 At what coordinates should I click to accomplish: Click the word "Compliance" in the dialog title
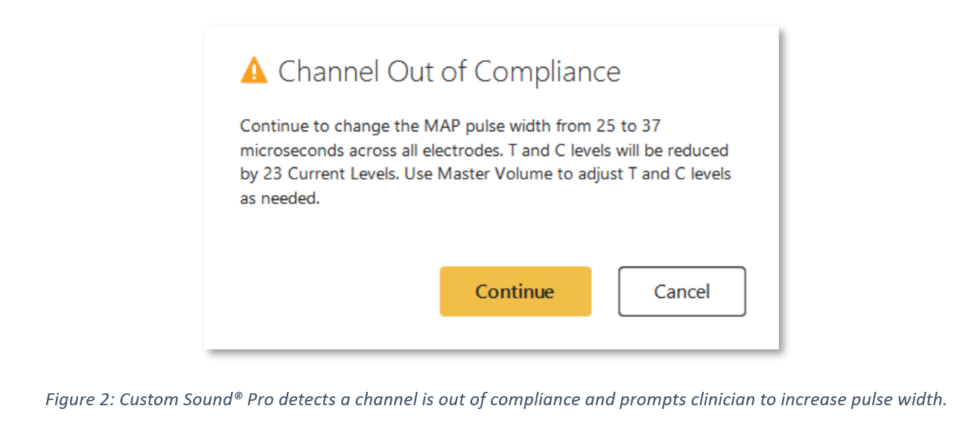click(547, 72)
